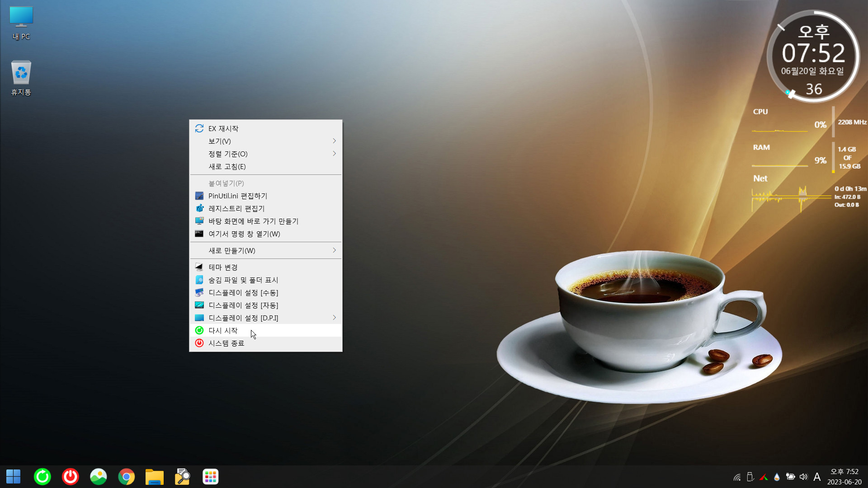This screenshot has height=488, width=868.
Task: Open the image viewer taskbar icon
Action: [99, 477]
